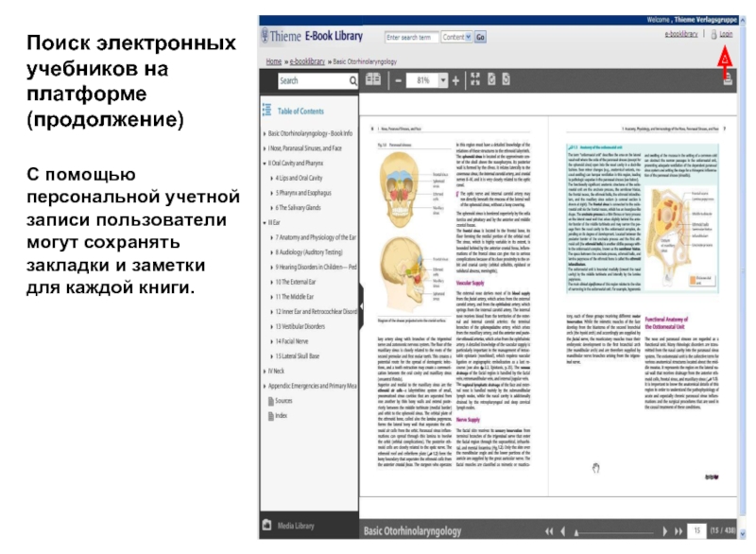Screen dimensions: 756x554
Task: Go to next page arrow
Action: pos(664,531)
